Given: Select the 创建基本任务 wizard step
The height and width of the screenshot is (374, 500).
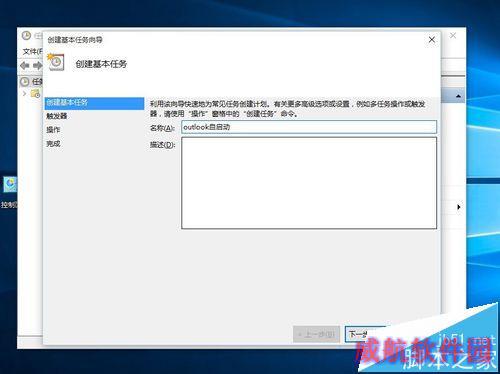Looking at the screenshot, I should point(94,103).
